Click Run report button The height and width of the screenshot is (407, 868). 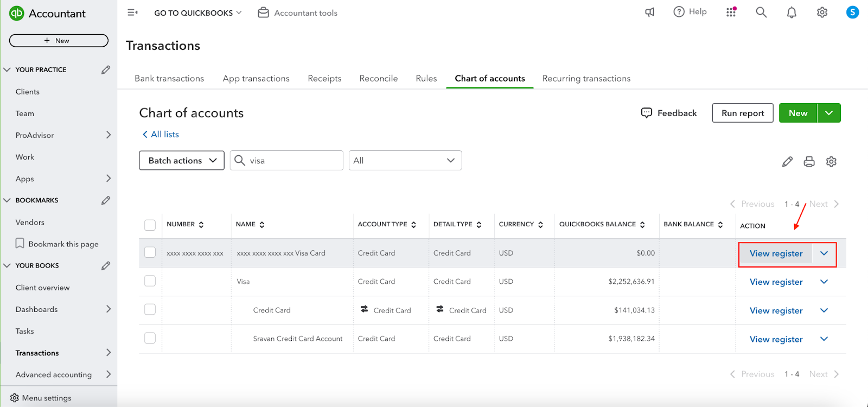tap(743, 113)
